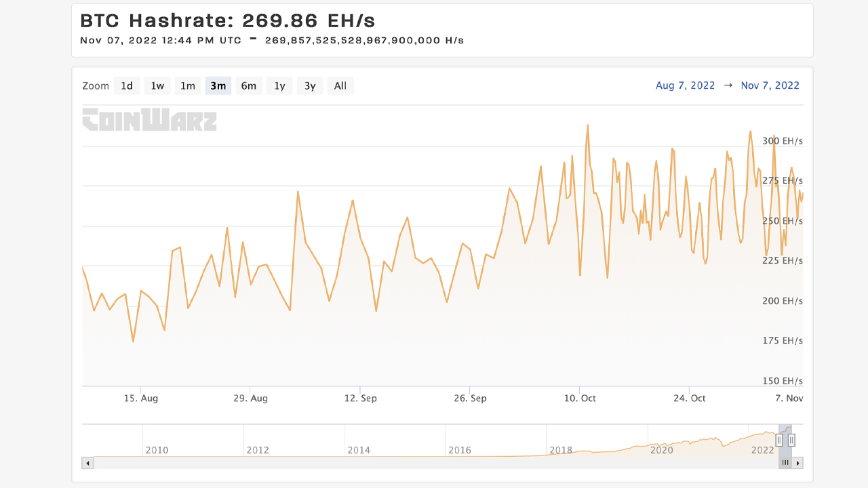Choose the 3m zoom button
This screenshot has width=868, height=488.
point(218,86)
